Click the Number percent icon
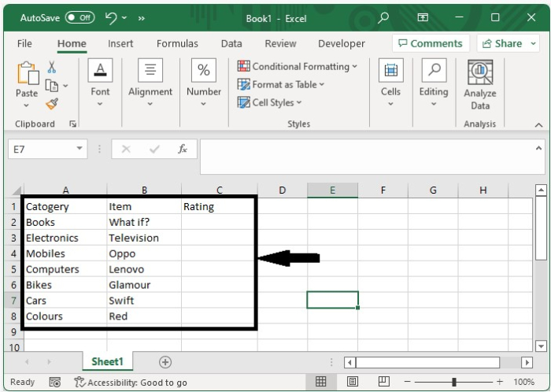 pos(204,70)
